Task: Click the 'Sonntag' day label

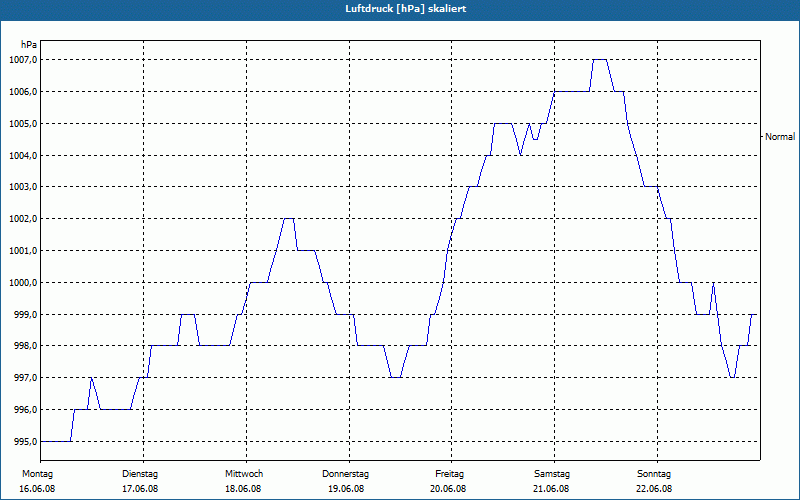Action: [654, 474]
